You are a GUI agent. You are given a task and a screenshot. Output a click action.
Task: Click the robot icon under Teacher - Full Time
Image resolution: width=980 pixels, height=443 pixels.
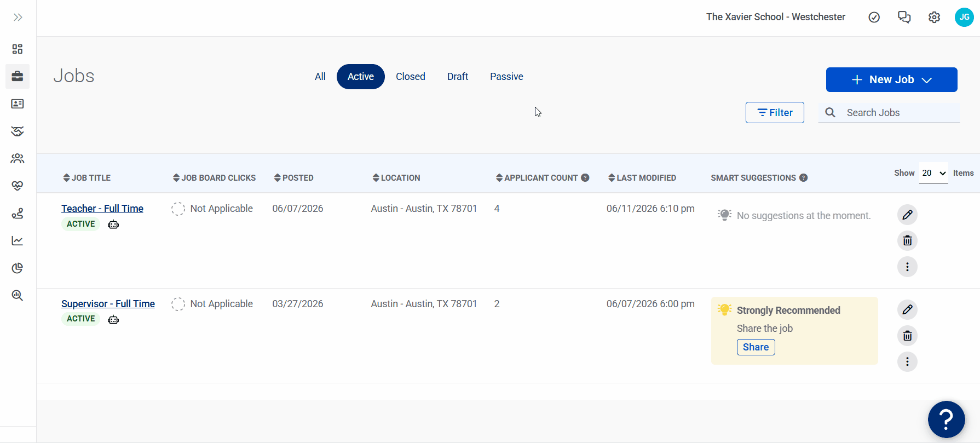click(x=113, y=225)
